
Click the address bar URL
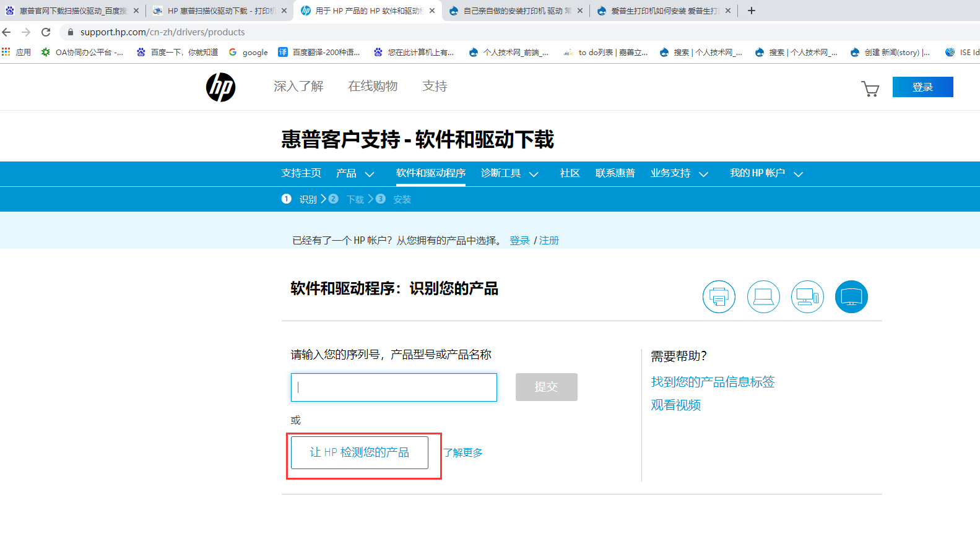[x=162, y=32]
